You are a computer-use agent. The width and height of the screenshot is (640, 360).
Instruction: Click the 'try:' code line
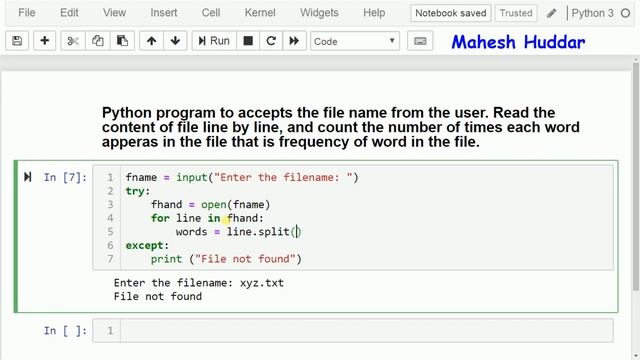click(138, 191)
